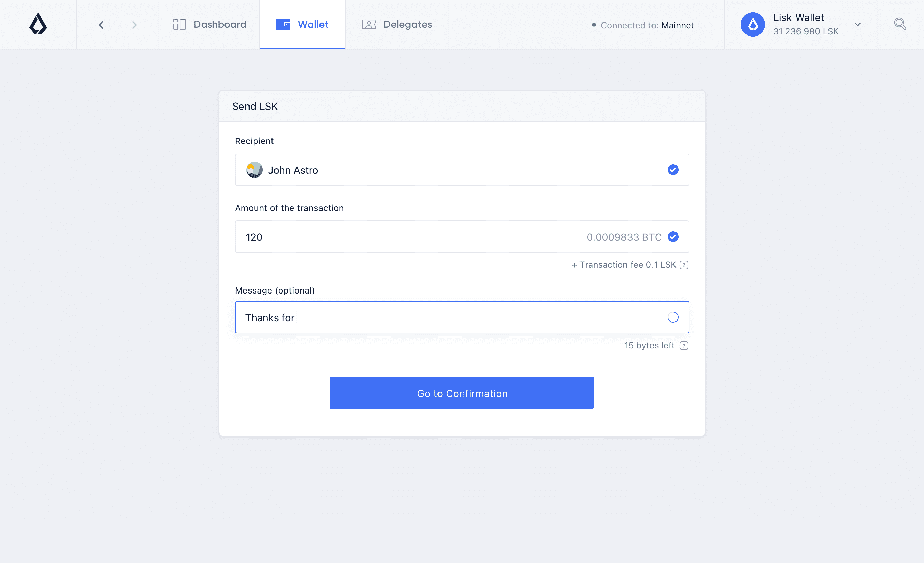Open the transaction fee help tooltip

[x=684, y=265]
